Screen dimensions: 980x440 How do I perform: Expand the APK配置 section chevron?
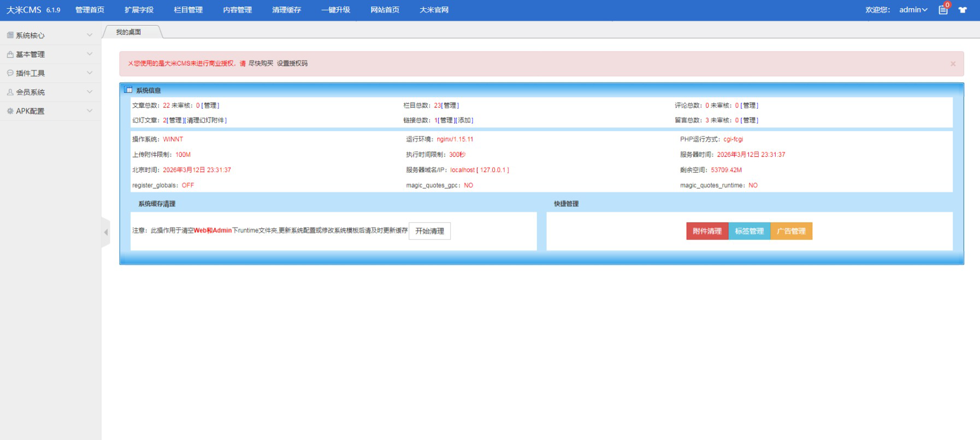[x=90, y=111]
